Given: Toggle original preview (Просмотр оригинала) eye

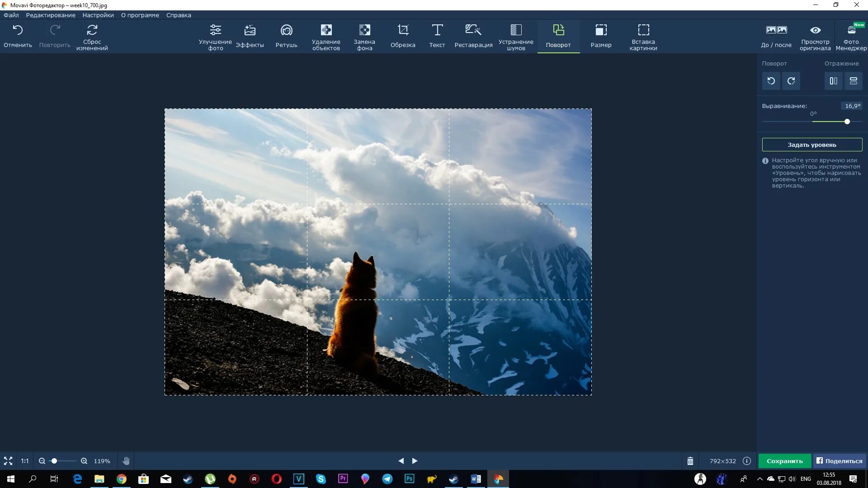Looking at the screenshot, I should [x=815, y=36].
